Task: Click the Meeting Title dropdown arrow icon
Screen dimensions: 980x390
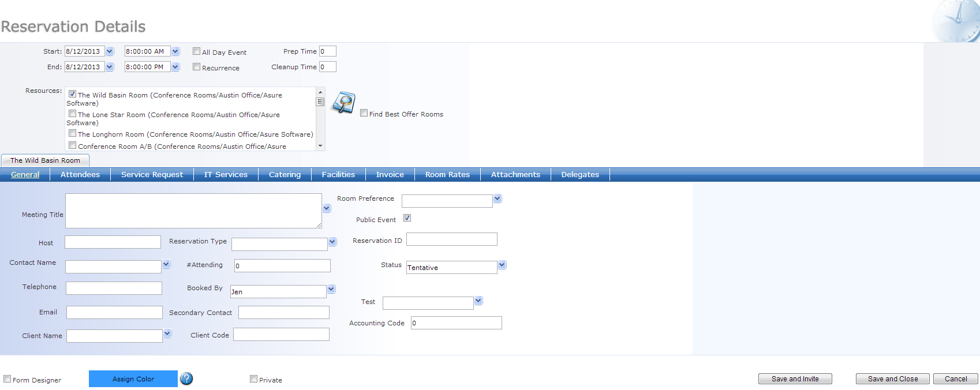Action: point(327,208)
